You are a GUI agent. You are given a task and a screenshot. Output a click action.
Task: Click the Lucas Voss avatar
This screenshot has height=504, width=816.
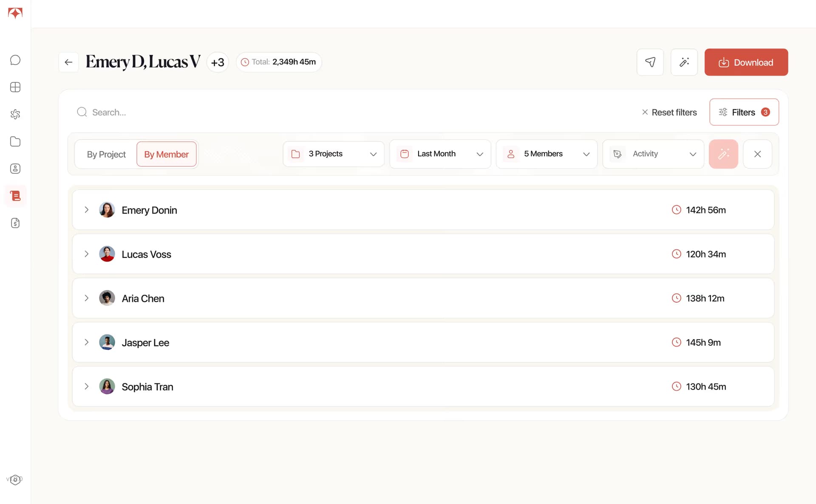(107, 254)
